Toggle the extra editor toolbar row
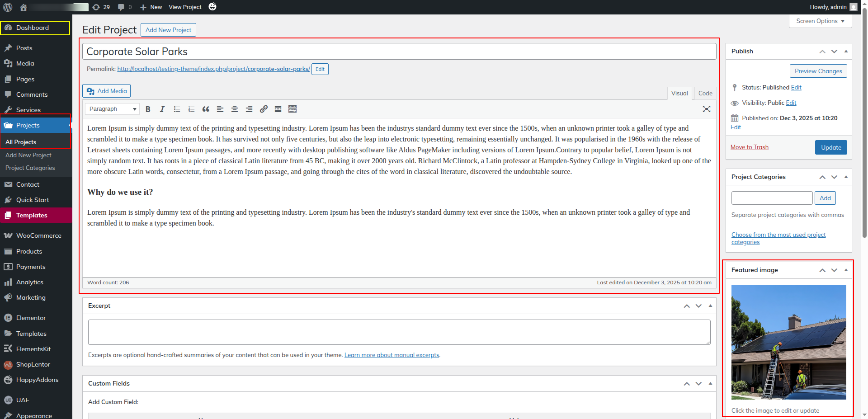The image size is (868, 419). (x=292, y=109)
